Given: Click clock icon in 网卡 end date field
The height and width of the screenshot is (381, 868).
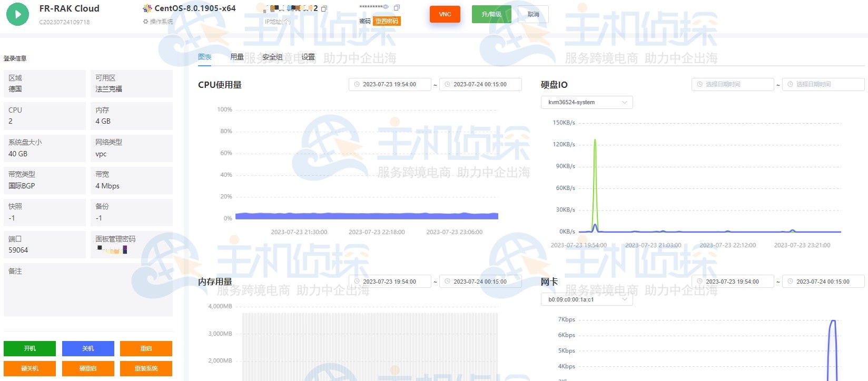Looking at the screenshot, I should tap(790, 282).
